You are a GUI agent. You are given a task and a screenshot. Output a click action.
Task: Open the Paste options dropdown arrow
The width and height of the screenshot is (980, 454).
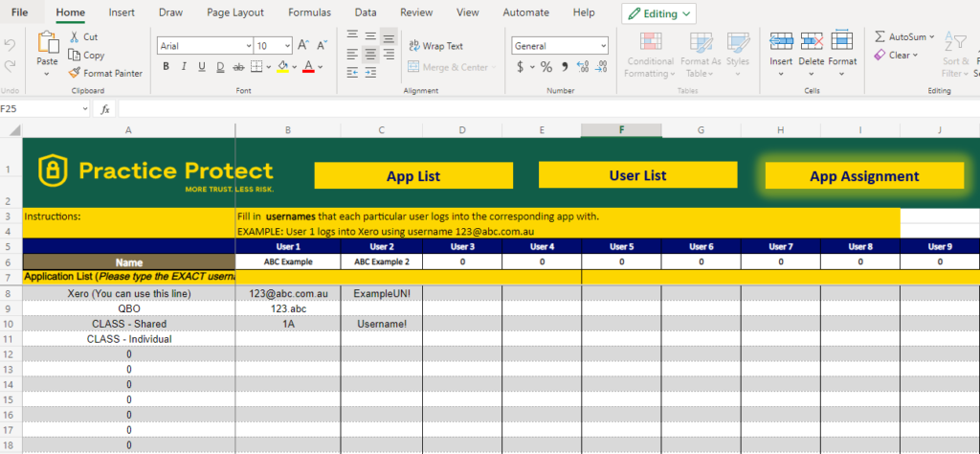(x=48, y=74)
